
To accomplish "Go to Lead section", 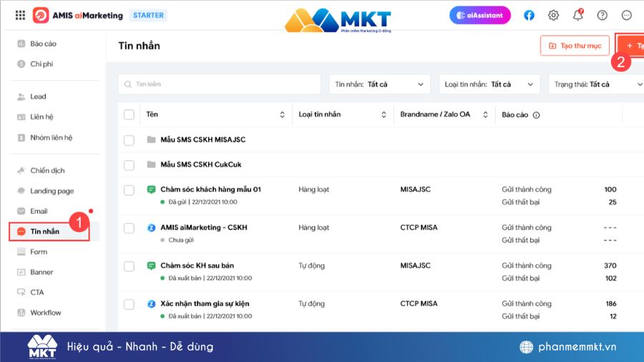I will pos(38,97).
